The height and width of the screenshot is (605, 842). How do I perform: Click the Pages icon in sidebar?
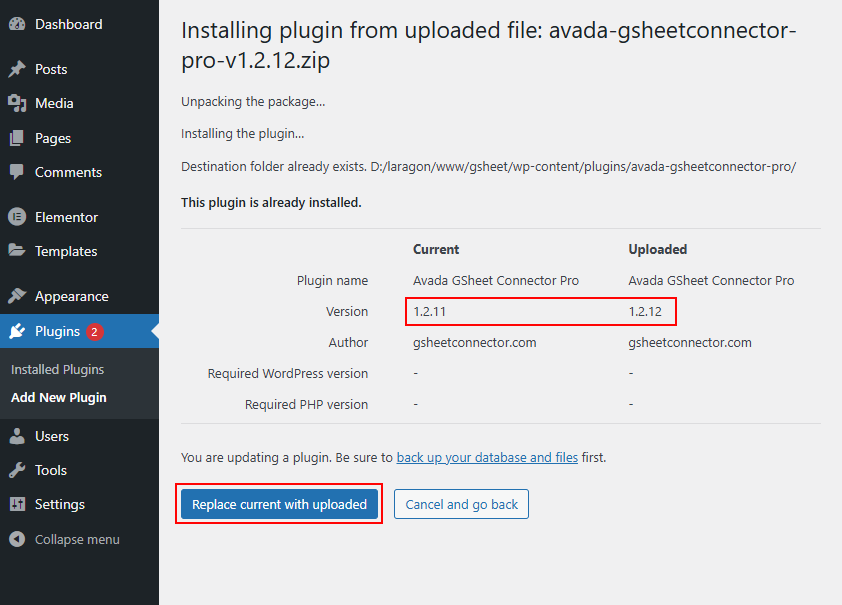click(x=16, y=138)
